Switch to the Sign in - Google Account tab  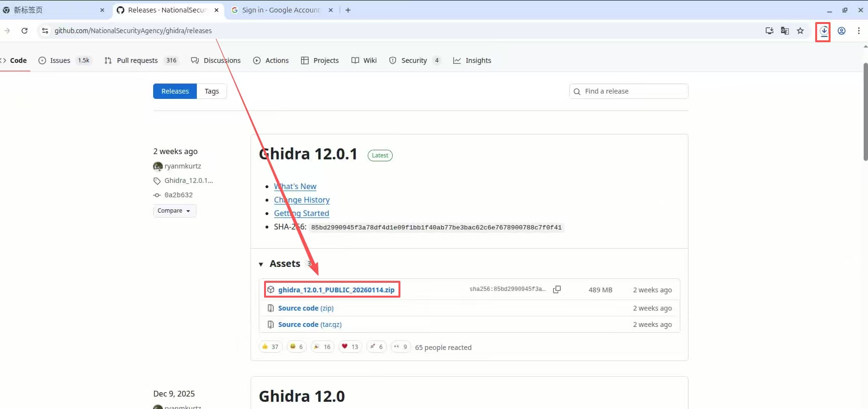click(281, 10)
